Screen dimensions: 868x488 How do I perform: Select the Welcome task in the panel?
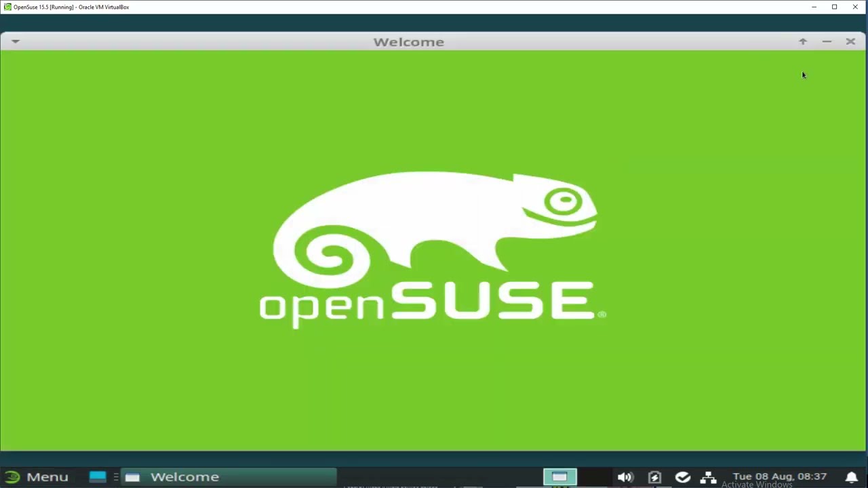pyautogui.click(x=229, y=477)
